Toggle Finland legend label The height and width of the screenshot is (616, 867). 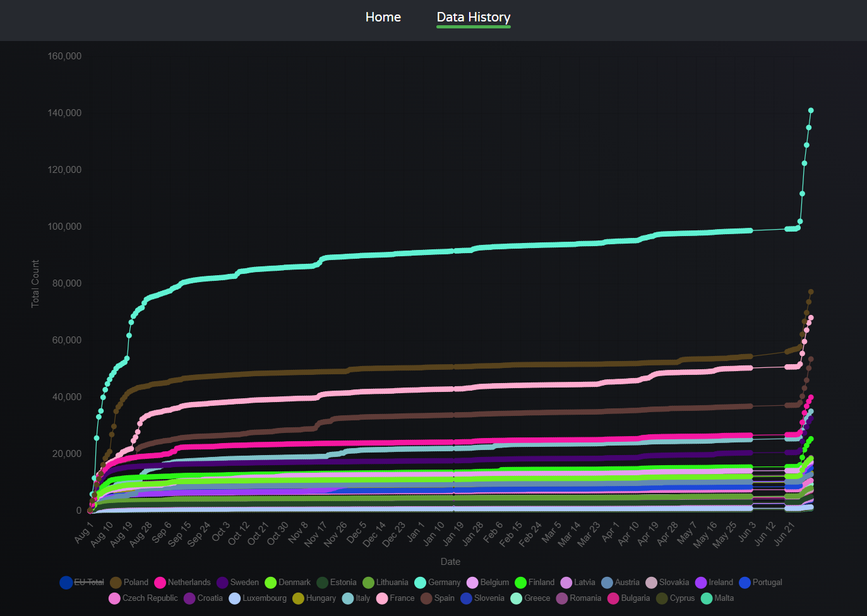(x=541, y=582)
